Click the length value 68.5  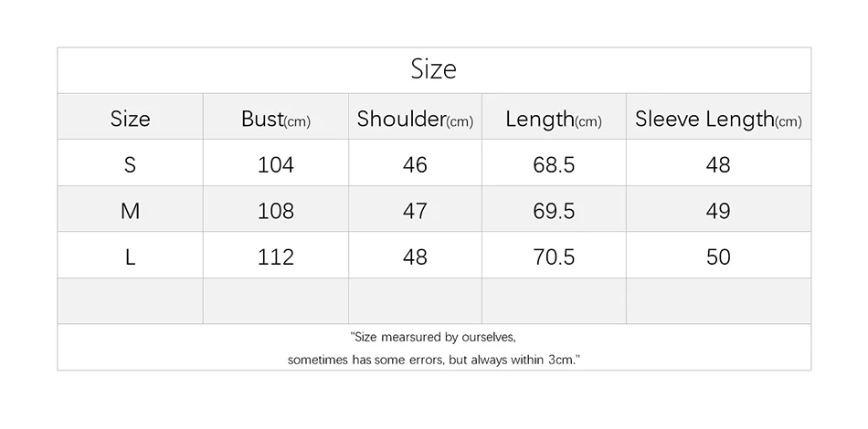click(x=554, y=164)
